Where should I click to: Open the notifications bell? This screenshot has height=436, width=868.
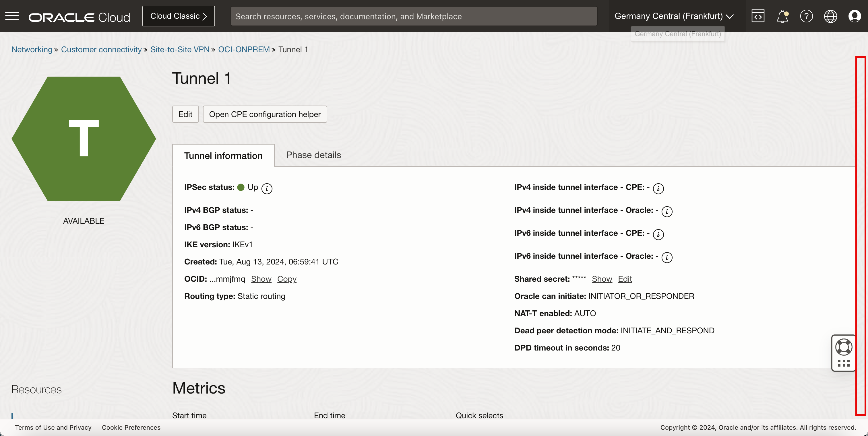coord(782,16)
